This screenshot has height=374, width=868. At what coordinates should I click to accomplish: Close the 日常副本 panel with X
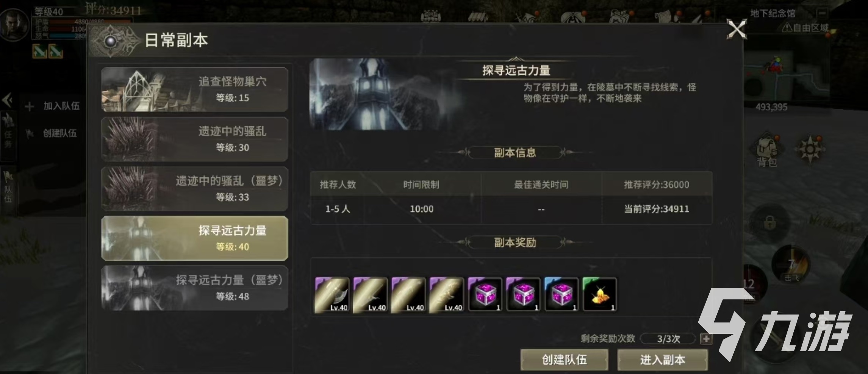click(x=737, y=30)
